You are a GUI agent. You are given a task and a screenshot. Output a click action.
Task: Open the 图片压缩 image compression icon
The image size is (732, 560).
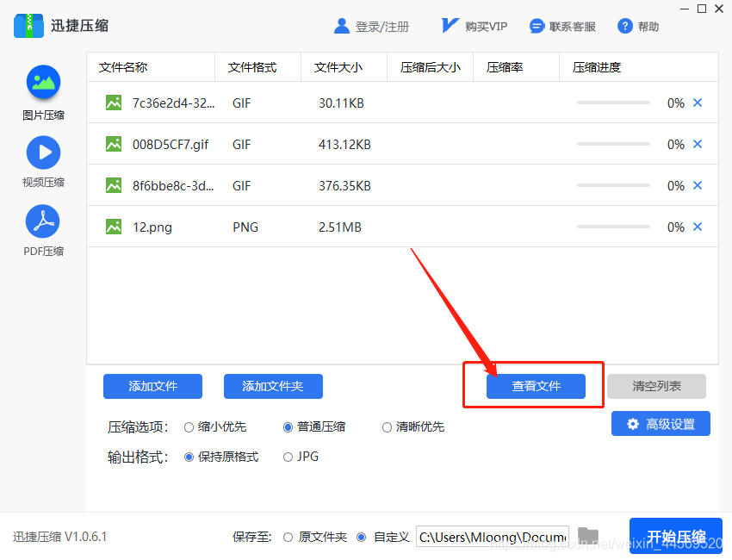point(43,82)
